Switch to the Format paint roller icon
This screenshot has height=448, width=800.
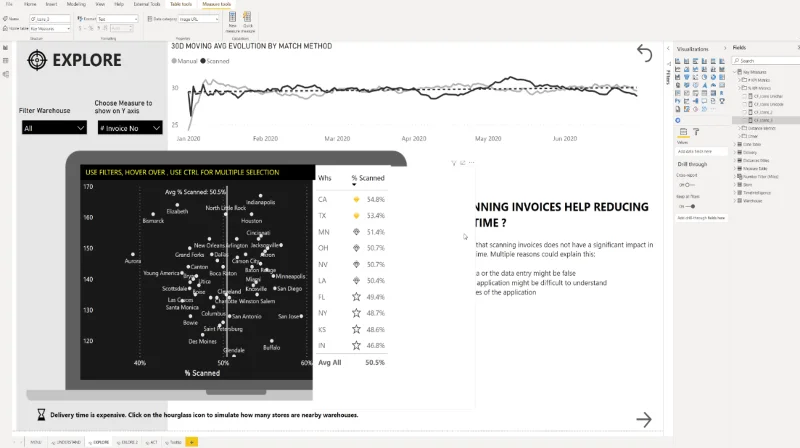point(696,132)
